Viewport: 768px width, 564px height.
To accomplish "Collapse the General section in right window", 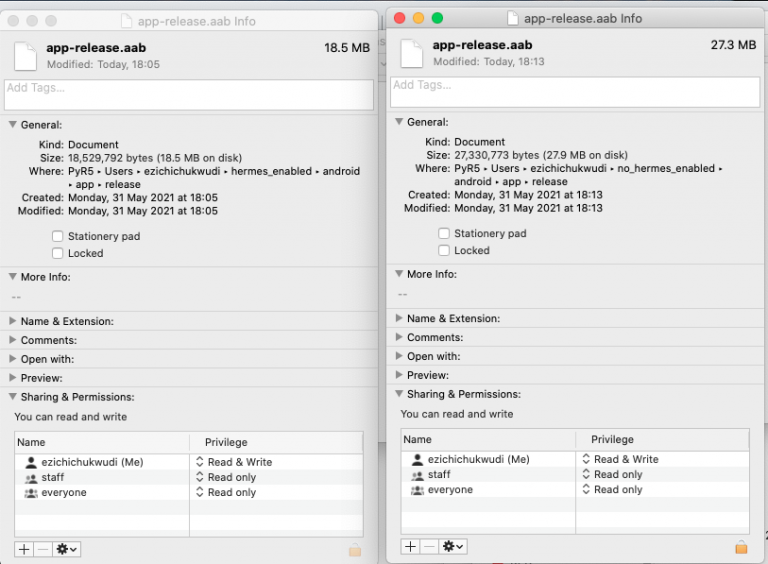I will click(399, 122).
